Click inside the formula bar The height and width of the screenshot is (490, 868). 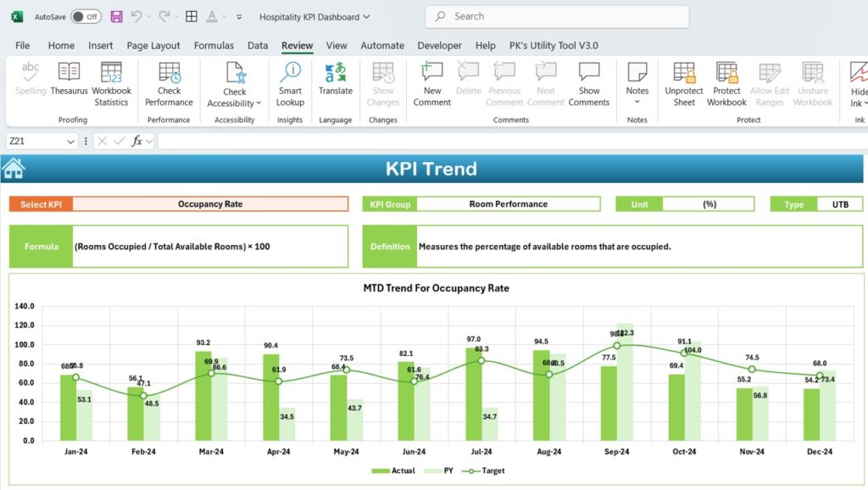[x=512, y=142]
